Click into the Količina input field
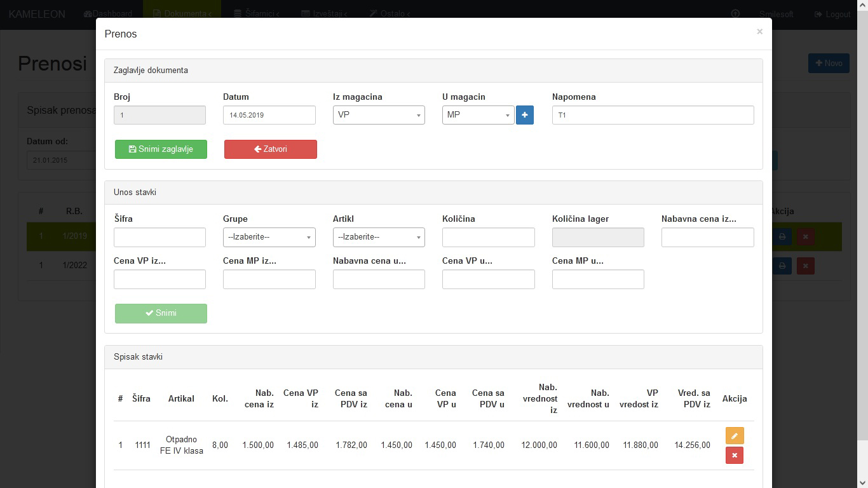Image resolution: width=868 pixels, height=488 pixels. pos(488,237)
